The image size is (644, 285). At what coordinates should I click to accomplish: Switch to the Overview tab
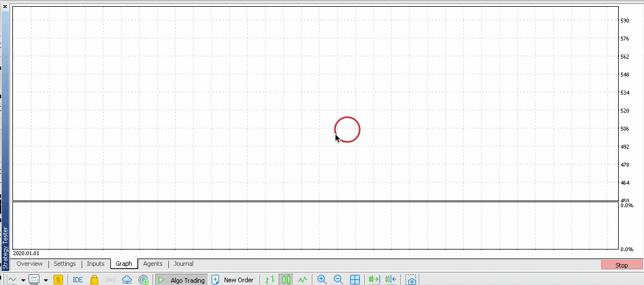[x=30, y=264]
